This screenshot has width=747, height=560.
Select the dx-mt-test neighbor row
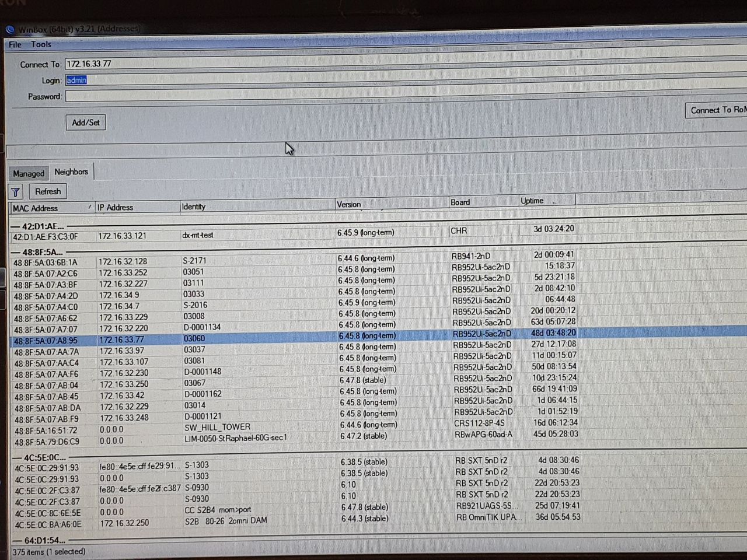(197, 236)
